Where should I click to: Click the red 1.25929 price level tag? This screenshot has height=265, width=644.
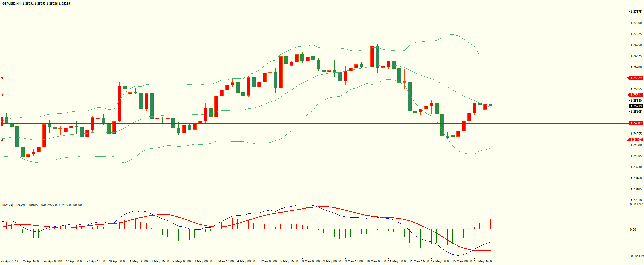(636, 78)
